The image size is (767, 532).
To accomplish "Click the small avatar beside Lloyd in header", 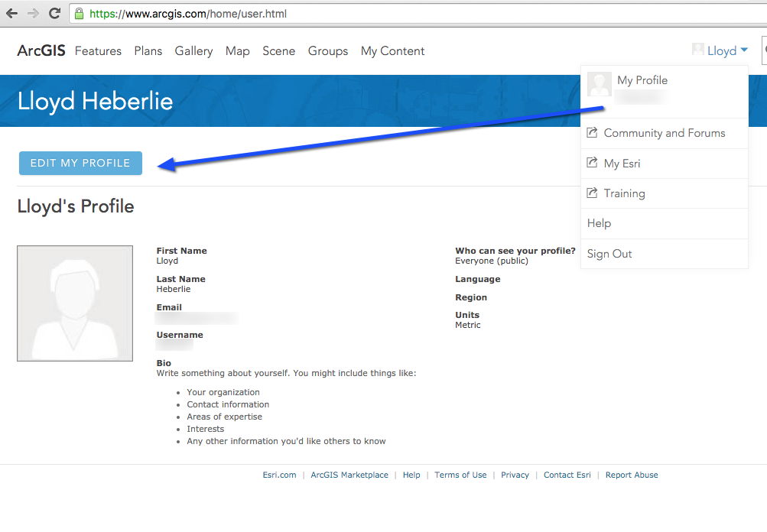I will coord(698,50).
